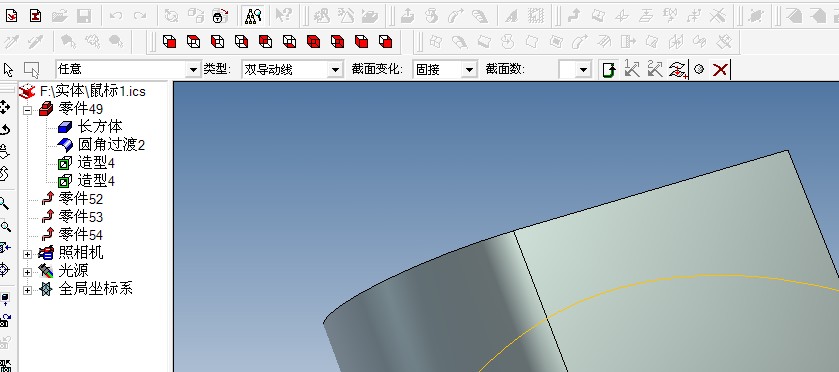This screenshot has height=372, width=839.
Task: Select the first red cube view icon
Action: click(x=170, y=41)
